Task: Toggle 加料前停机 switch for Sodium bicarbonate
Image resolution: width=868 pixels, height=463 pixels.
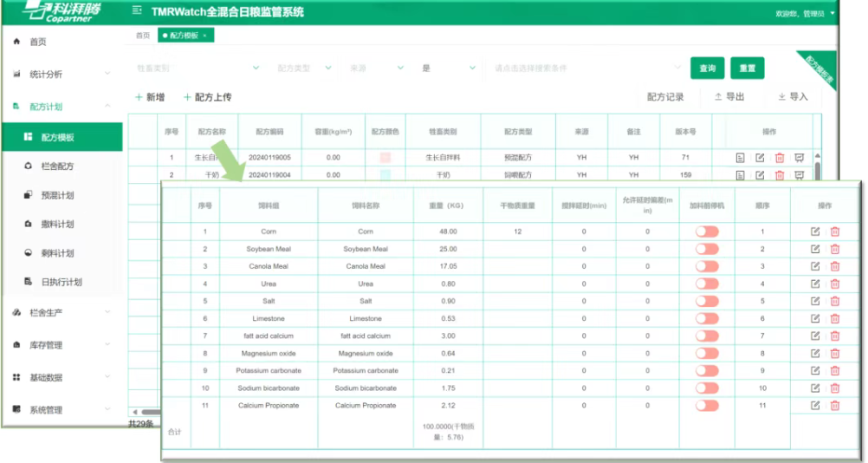Action: point(707,388)
